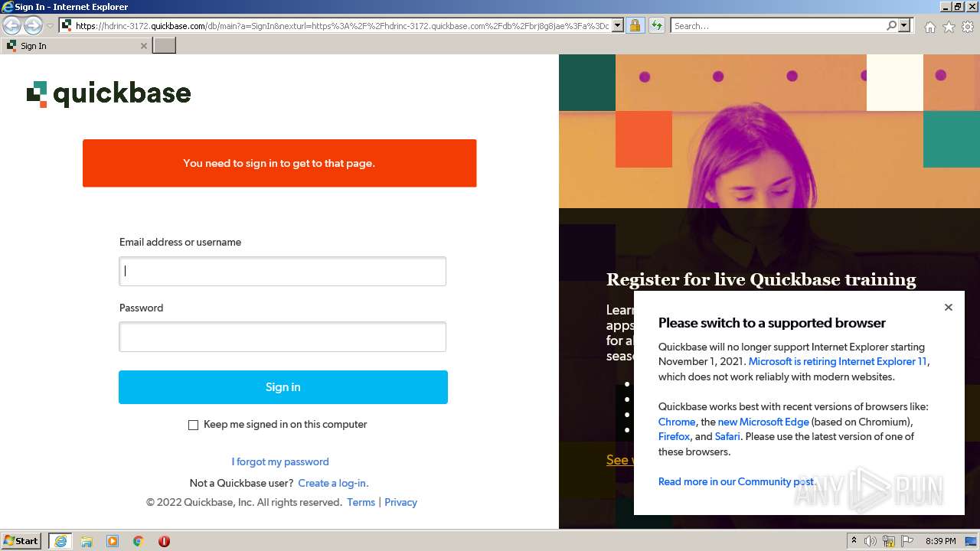Follow the Firefox browser link
The image size is (980, 551).
[x=675, y=436]
